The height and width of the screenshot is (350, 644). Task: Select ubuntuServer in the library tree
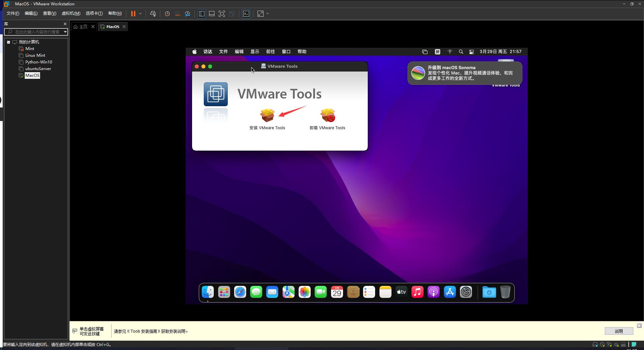[38, 69]
